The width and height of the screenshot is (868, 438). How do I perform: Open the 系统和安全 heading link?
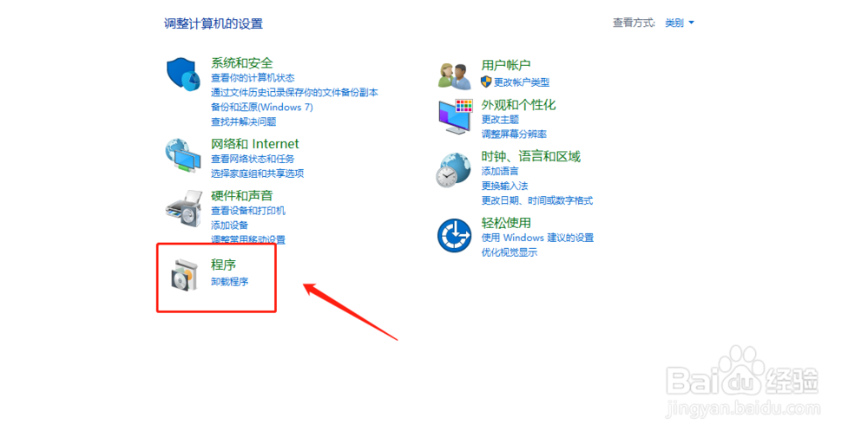242,63
